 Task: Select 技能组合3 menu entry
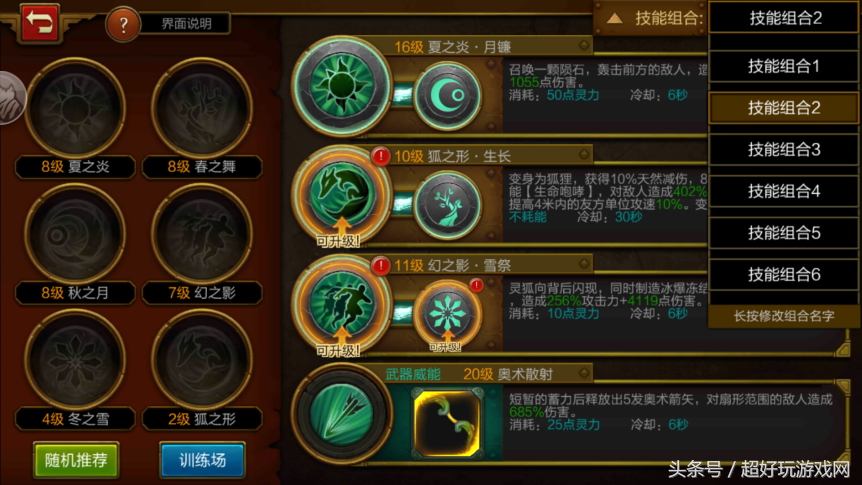784,150
